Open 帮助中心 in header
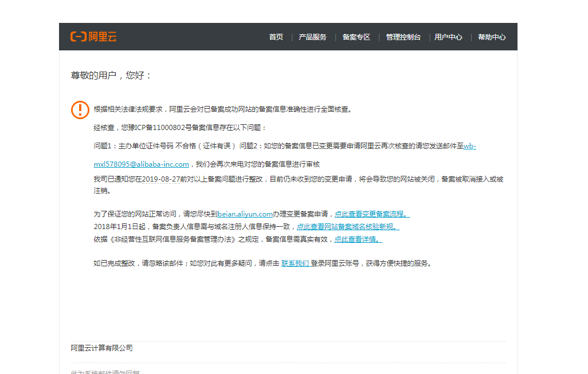Screen dimensions: 588x374 coord(492,37)
